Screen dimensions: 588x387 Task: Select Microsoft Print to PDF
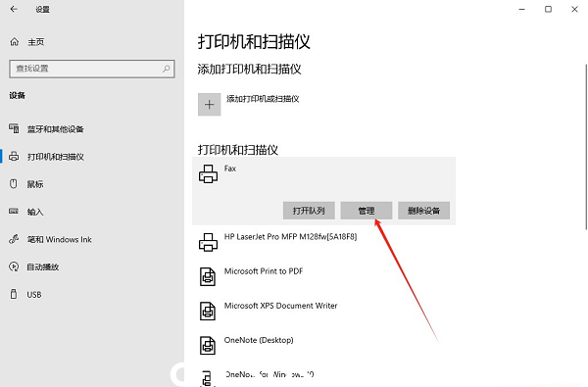point(264,271)
